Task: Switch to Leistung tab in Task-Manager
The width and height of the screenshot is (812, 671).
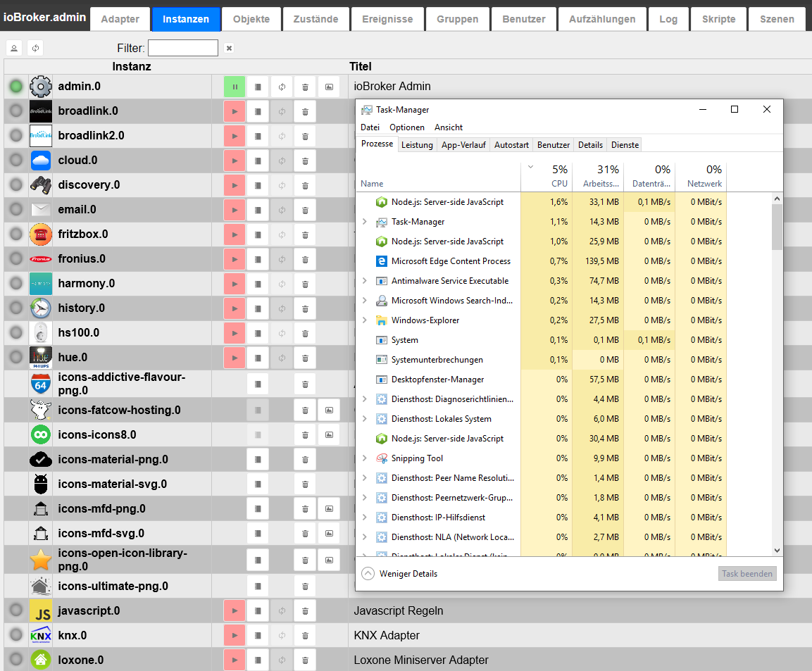Action: pyautogui.click(x=417, y=145)
